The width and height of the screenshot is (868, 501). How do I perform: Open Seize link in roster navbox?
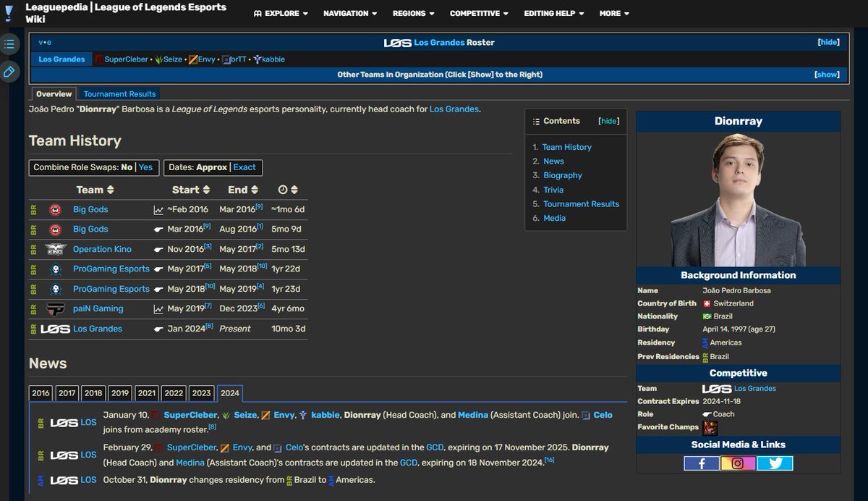[x=173, y=59]
